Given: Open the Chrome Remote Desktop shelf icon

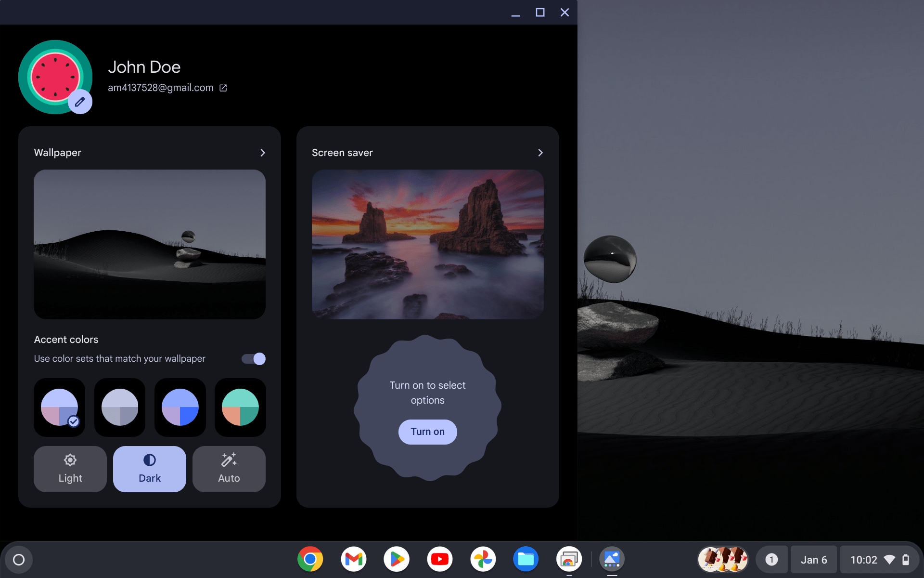Looking at the screenshot, I should point(569,559).
